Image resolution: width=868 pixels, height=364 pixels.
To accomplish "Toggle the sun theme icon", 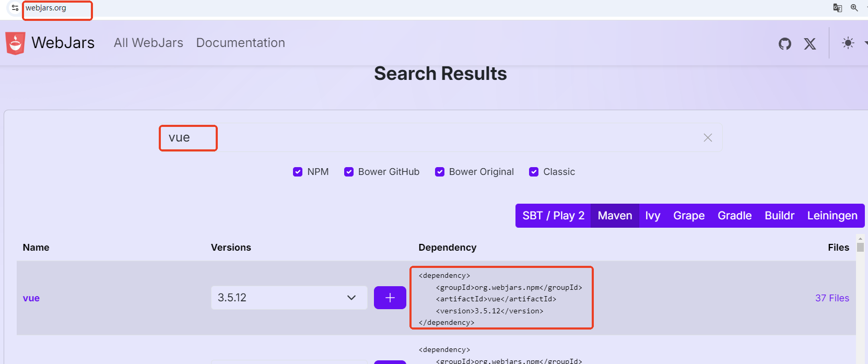I will tap(848, 43).
